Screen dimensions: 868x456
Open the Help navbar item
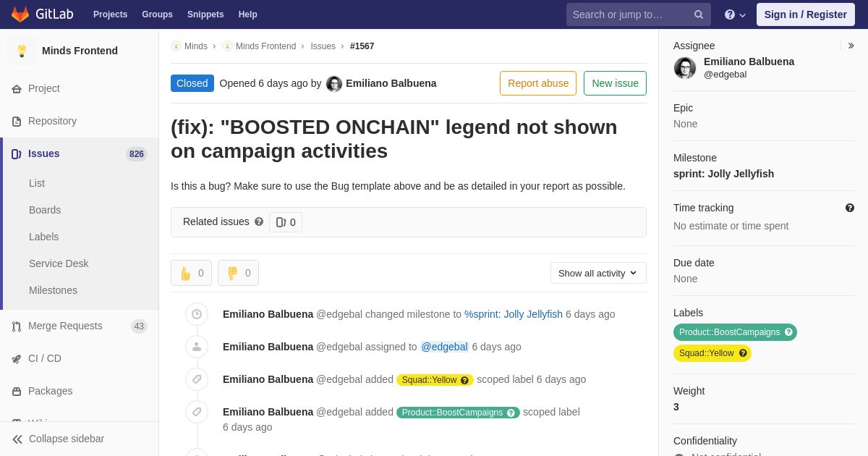[248, 14]
